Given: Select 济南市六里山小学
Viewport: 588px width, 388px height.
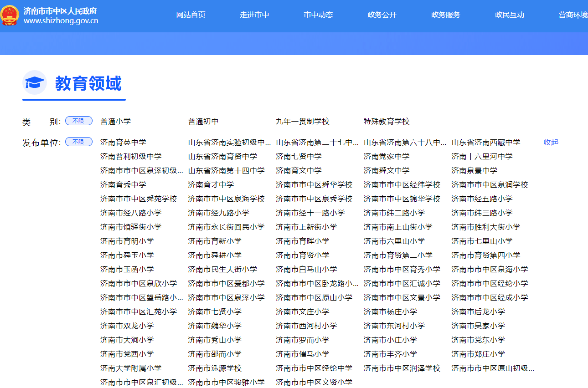Looking at the screenshot, I should click(394, 241).
